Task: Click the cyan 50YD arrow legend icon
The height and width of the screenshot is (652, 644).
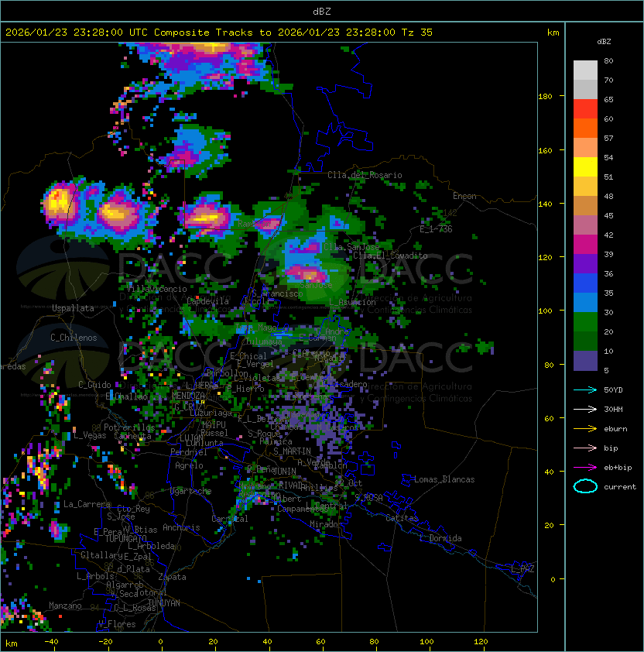Action: point(585,389)
